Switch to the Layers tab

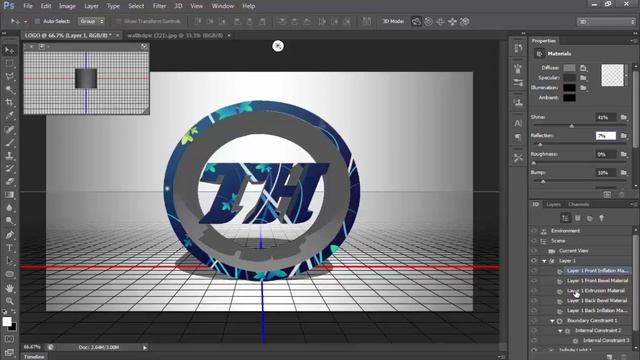[x=553, y=204]
